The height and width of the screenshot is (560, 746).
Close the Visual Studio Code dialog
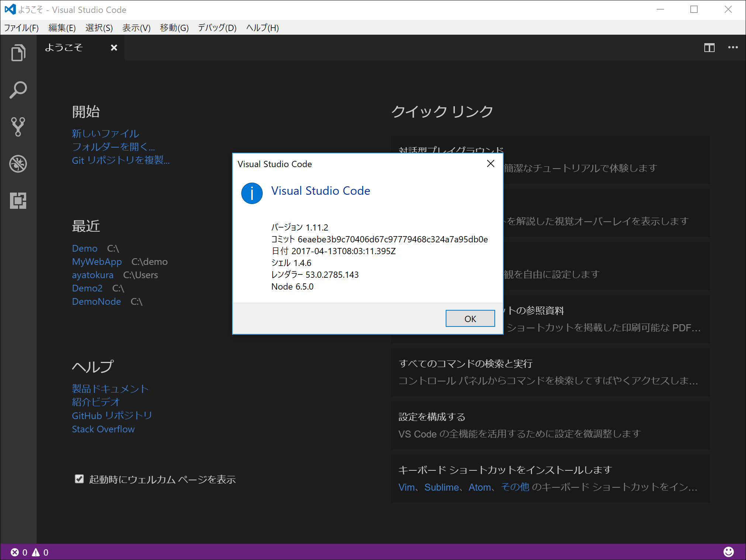pos(491,163)
